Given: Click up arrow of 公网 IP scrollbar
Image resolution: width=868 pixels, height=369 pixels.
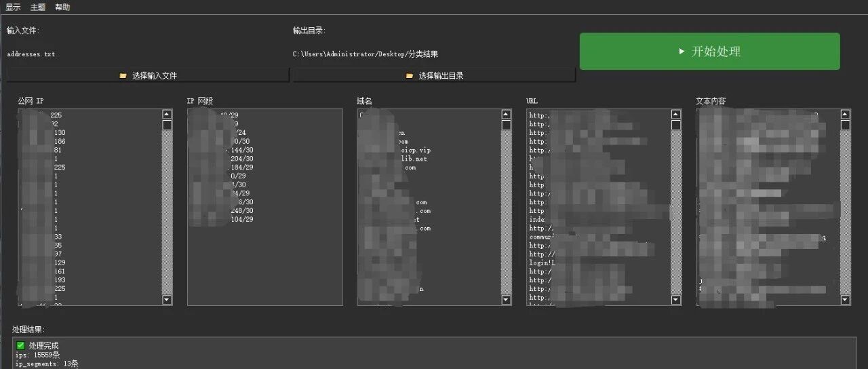Looking at the screenshot, I should (167, 115).
